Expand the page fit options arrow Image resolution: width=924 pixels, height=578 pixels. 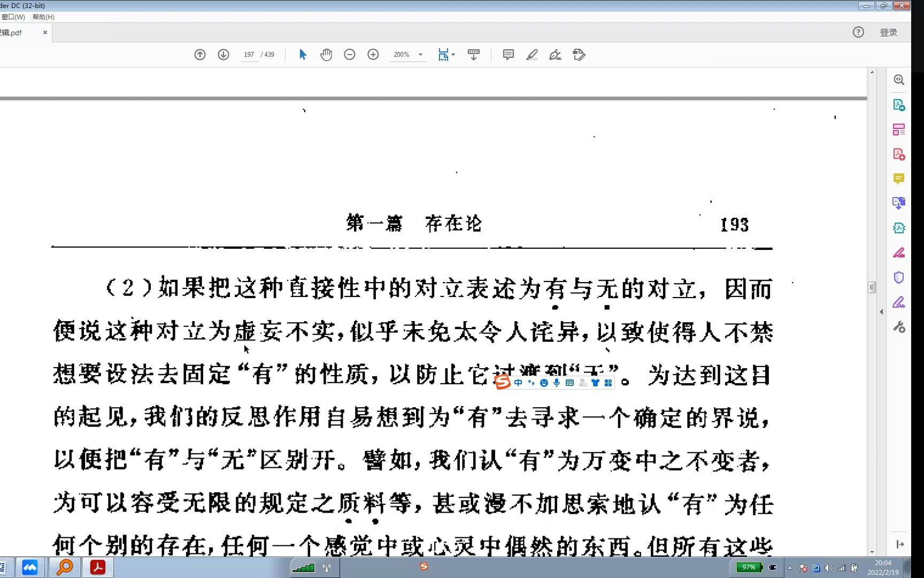point(453,55)
